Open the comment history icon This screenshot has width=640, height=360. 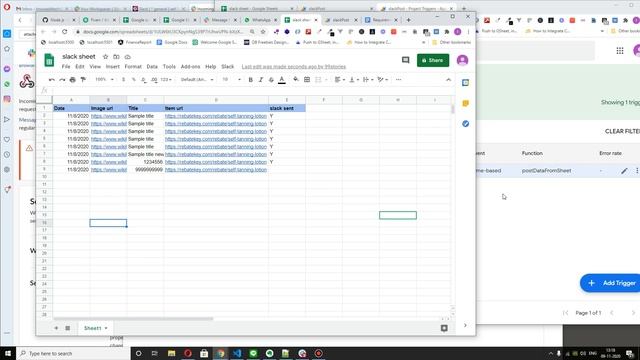[x=405, y=60]
